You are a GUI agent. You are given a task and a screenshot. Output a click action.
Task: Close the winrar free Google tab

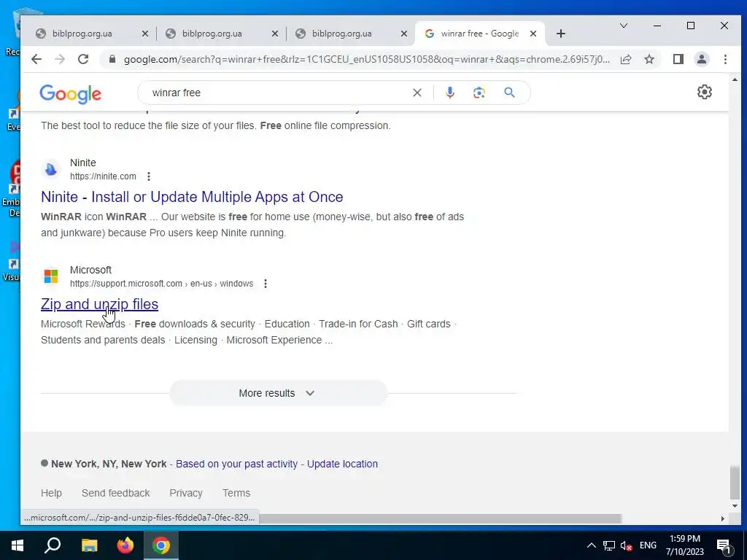[533, 34]
